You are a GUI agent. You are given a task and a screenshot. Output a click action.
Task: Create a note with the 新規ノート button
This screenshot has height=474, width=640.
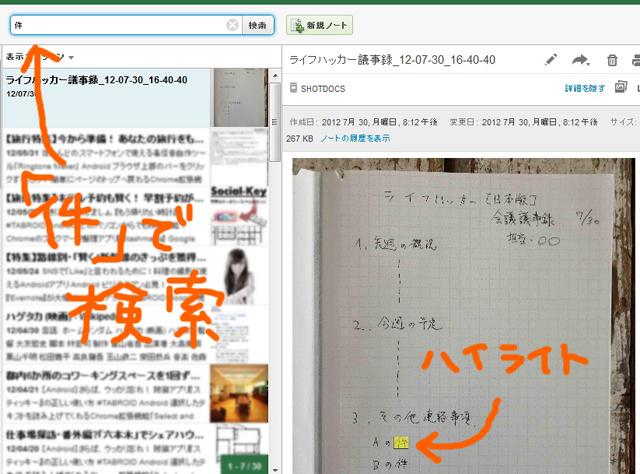click(319, 25)
